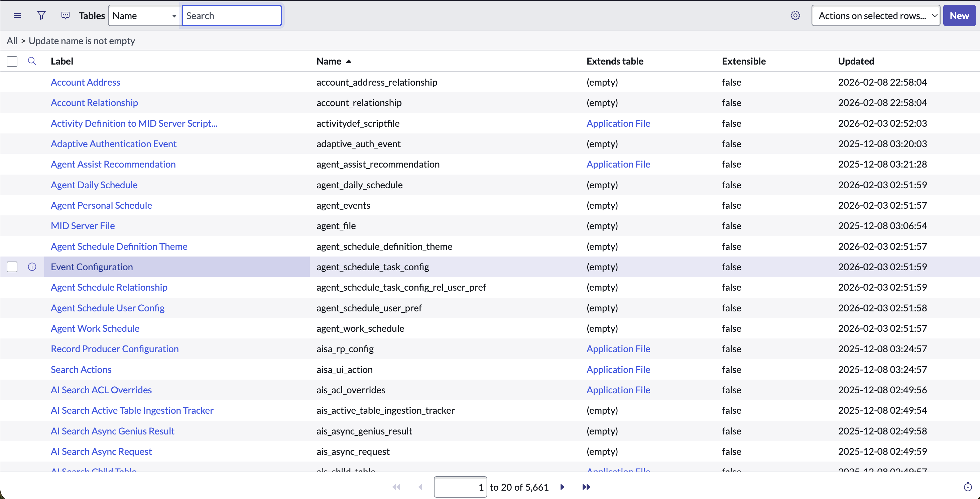Image resolution: width=980 pixels, height=499 pixels.
Task: Open the sidebar discussion speech bubble icon
Action: pyautogui.click(x=66, y=15)
